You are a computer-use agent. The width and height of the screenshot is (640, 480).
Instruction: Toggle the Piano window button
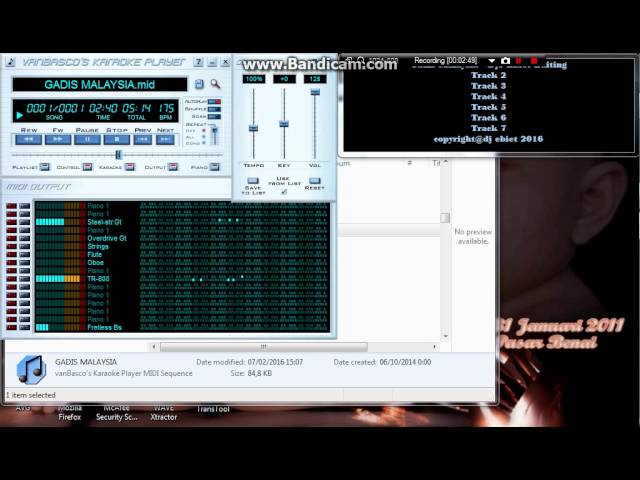(214, 167)
